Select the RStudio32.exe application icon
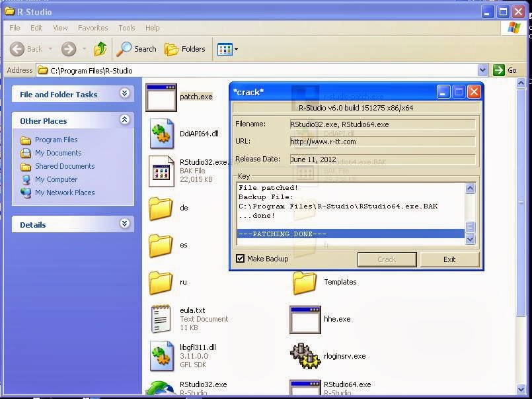532x399 pixels. (161, 388)
